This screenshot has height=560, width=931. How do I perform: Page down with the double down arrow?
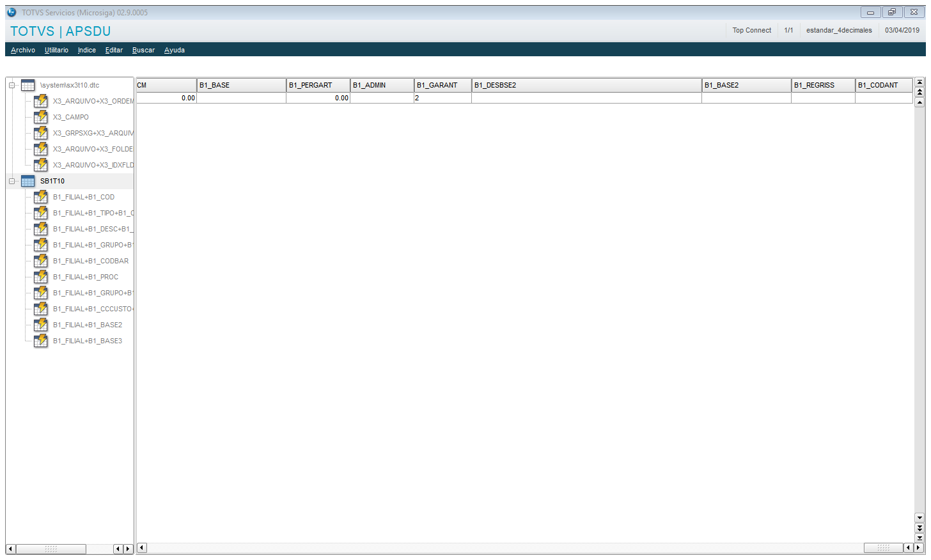pos(919,528)
